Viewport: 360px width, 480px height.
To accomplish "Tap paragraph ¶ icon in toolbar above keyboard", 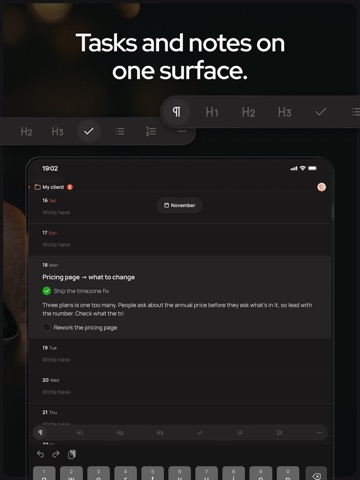I will 40,433.
